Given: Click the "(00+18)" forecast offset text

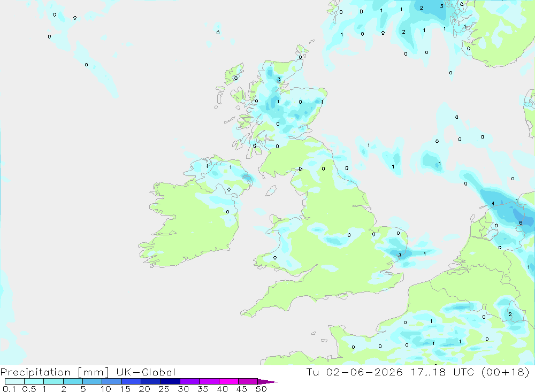Looking at the screenshot, I should (x=506, y=372).
